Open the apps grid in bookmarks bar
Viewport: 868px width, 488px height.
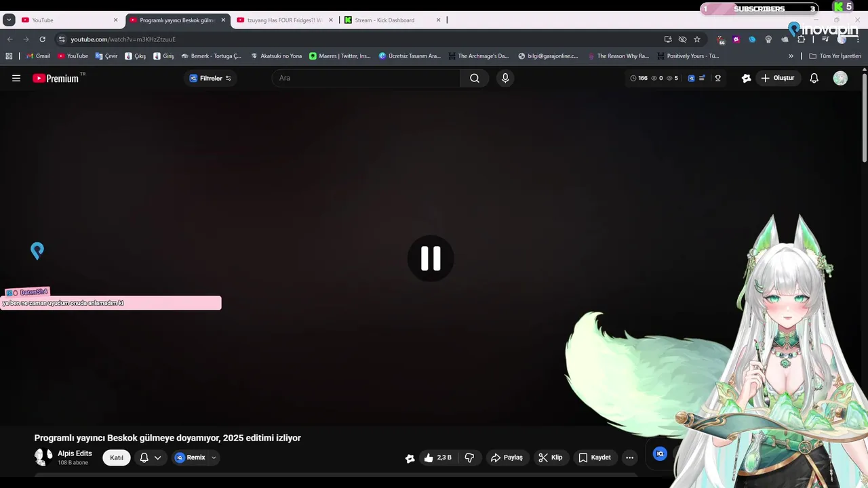(9, 56)
